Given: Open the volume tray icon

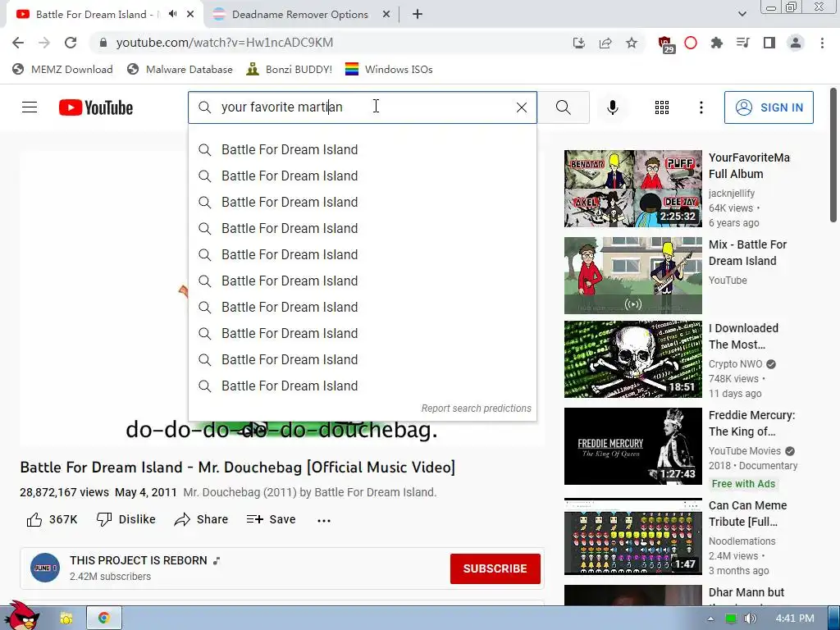Looking at the screenshot, I should tap(750, 619).
